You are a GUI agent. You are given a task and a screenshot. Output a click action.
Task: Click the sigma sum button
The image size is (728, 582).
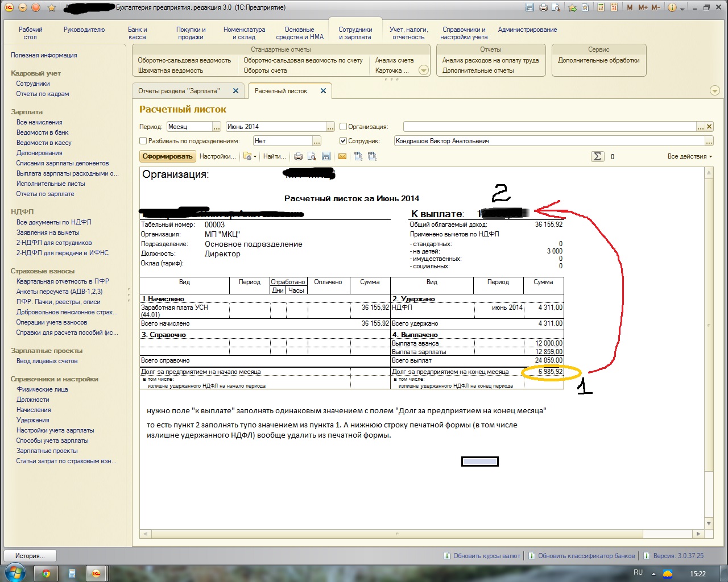(x=597, y=156)
